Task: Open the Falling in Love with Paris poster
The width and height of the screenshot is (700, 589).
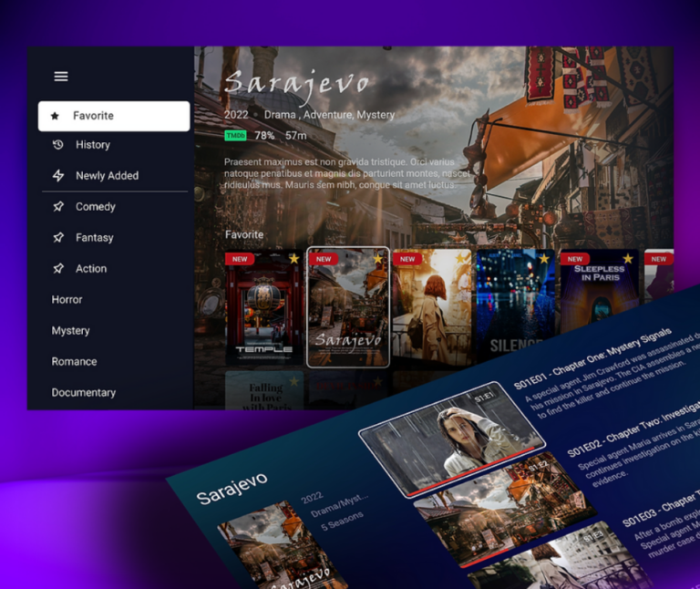Action: coord(265,390)
